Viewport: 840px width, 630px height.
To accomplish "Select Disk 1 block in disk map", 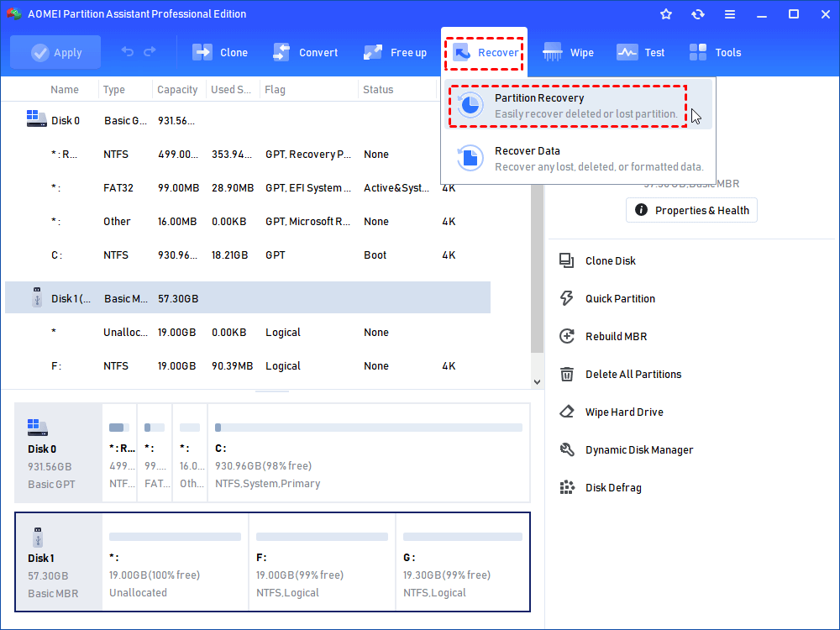I will (x=59, y=562).
